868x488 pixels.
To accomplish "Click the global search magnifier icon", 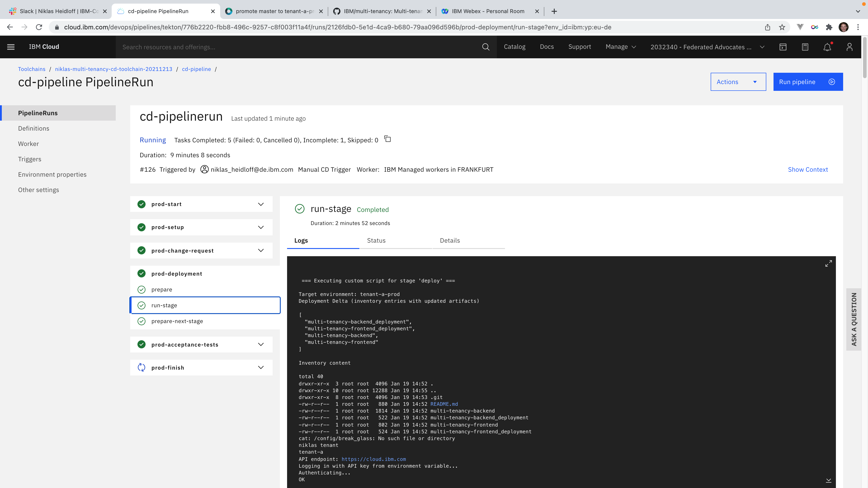I will (486, 47).
